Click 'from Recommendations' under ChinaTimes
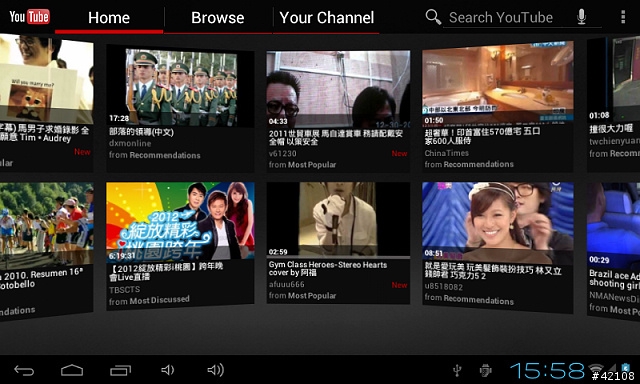The height and width of the screenshot is (384, 640). point(469,164)
